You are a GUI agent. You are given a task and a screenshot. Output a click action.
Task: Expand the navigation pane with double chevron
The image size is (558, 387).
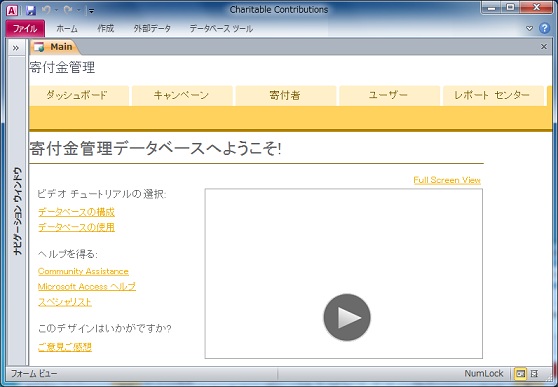point(16,48)
